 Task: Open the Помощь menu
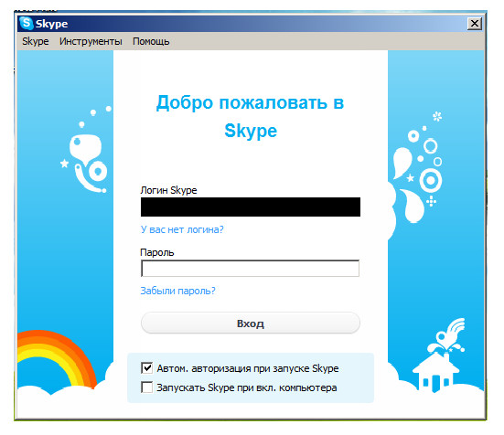coord(151,41)
